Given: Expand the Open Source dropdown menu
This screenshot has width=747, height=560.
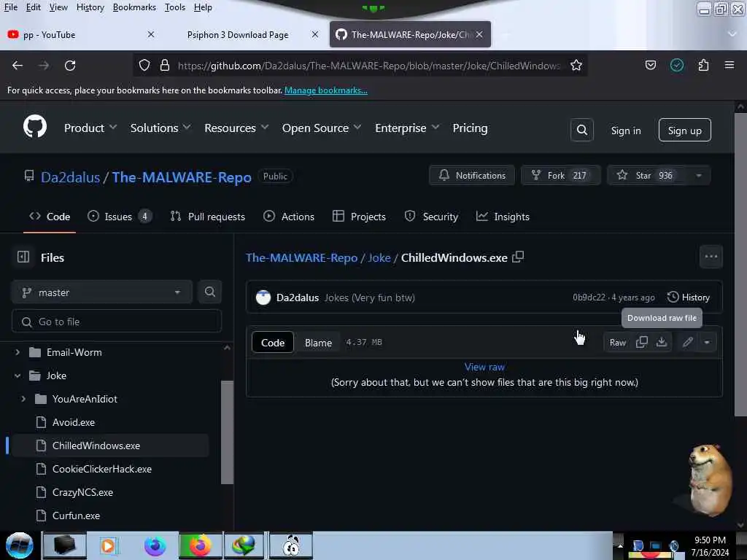Looking at the screenshot, I should click(x=321, y=128).
